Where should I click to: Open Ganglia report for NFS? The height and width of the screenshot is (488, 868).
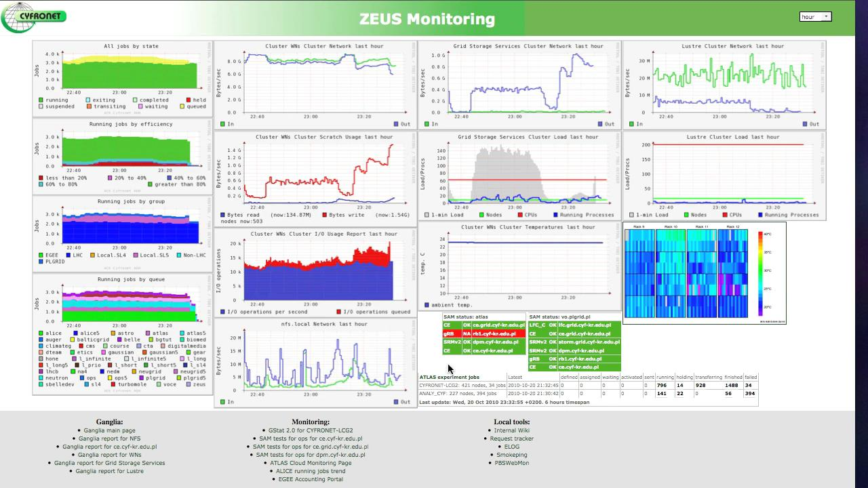pyautogui.click(x=109, y=439)
